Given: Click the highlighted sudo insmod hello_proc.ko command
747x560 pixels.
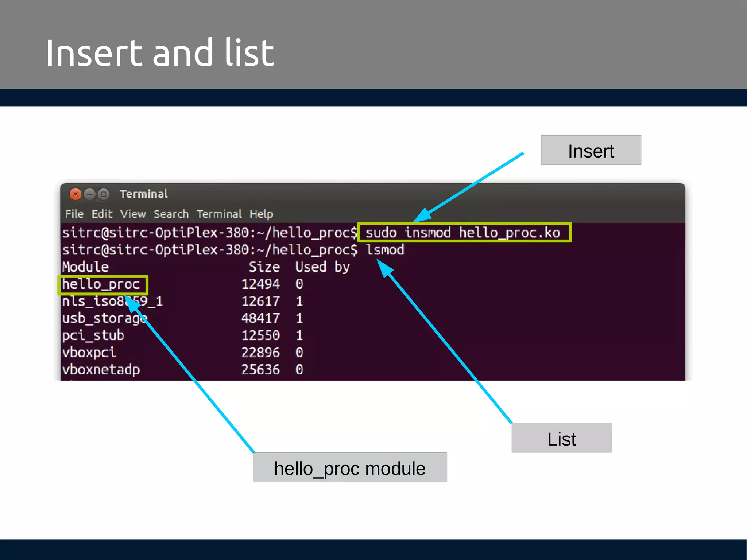Looking at the screenshot, I should 463,233.
